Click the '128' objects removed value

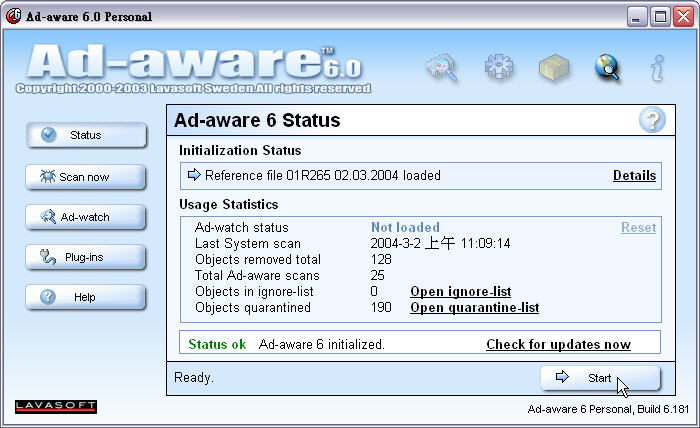[381, 259]
